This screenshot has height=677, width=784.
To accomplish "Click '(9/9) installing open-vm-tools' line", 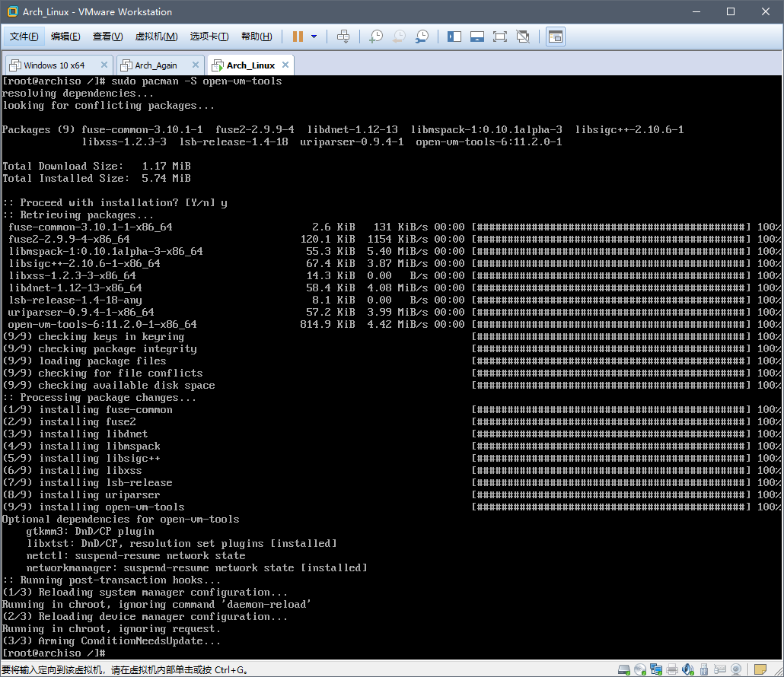I will coord(93,507).
